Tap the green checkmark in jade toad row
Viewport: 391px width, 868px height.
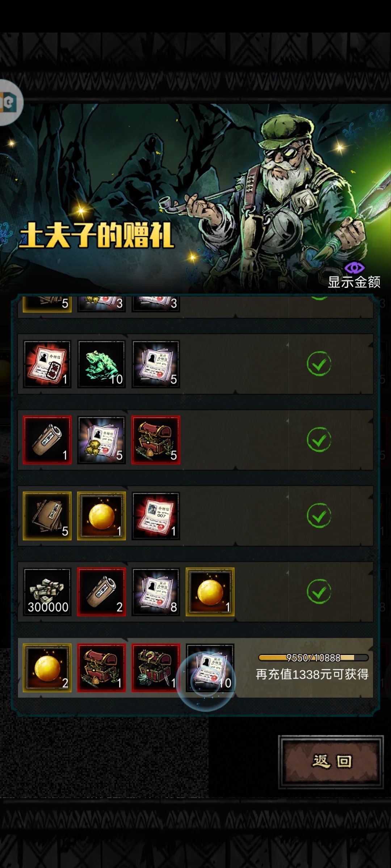click(319, 364)
